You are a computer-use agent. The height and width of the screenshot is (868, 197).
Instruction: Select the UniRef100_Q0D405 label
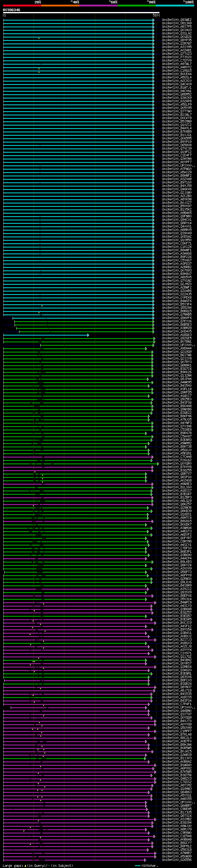click(177, 332)
